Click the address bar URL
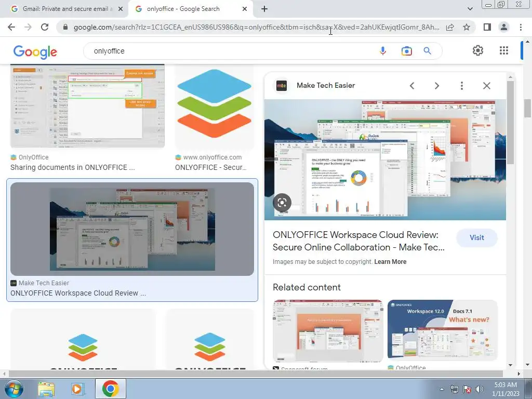 pyautogui.click(x=256, y=27)
